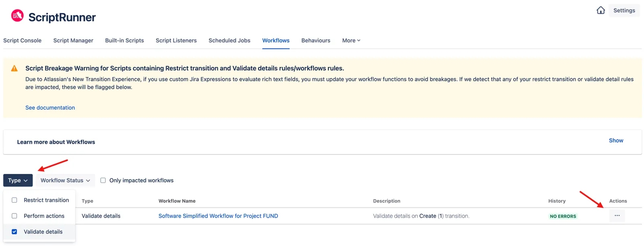
Task: Open the Built-in Scripts tab
Action: pos(124,41)
